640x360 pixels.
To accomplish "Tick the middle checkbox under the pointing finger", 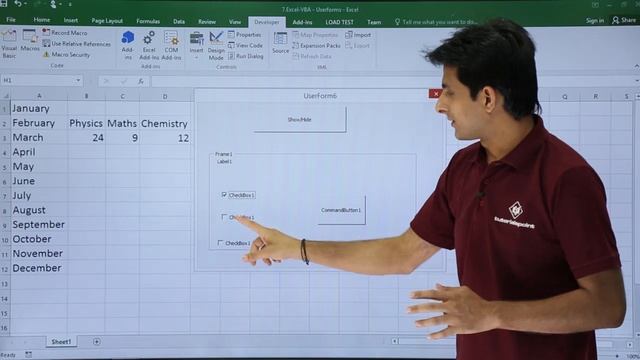I will tap(224, 217).
